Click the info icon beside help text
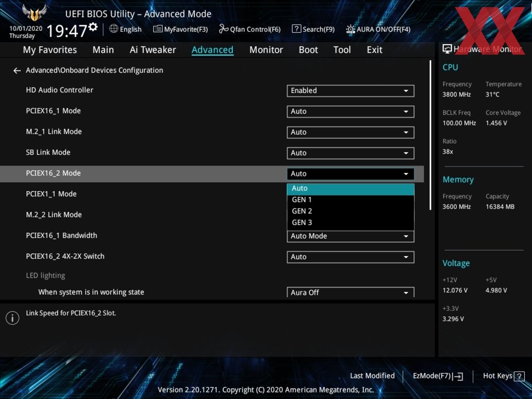 (13, 318)
